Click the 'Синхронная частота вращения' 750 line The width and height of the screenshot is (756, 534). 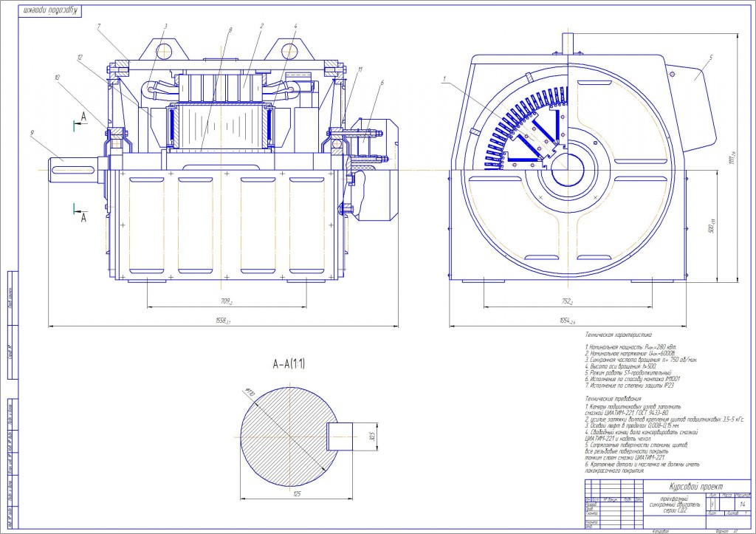tap(642, 360)
